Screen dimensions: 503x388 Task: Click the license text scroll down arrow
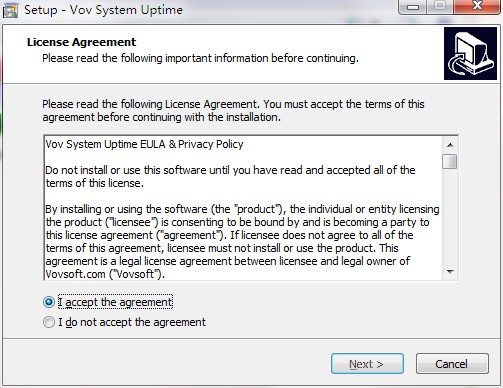450,272
